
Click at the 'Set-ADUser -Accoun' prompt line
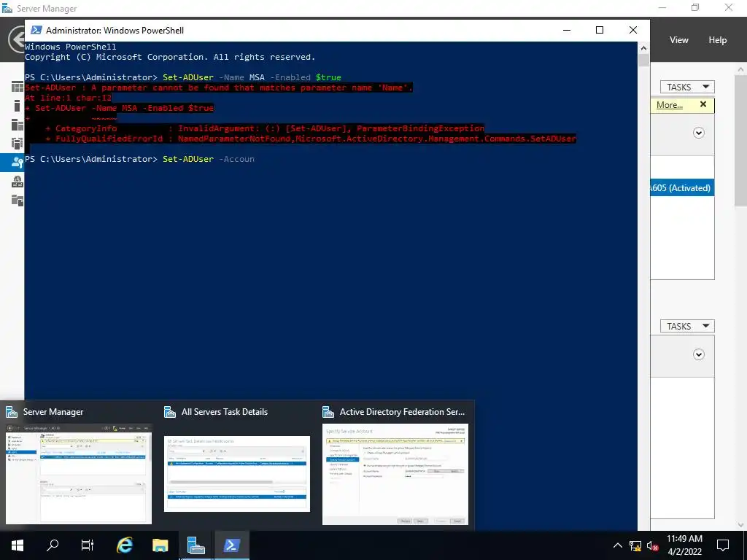click(139, 159)
